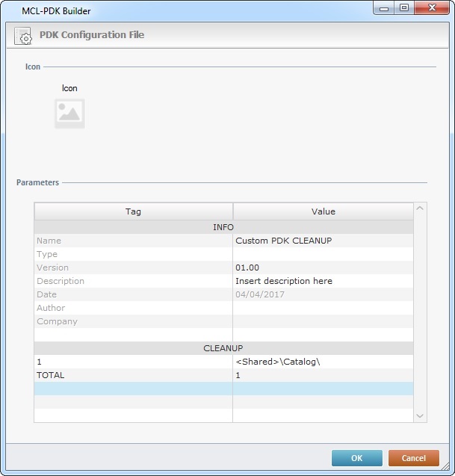Click the empty Author value cell

[322, 308]
